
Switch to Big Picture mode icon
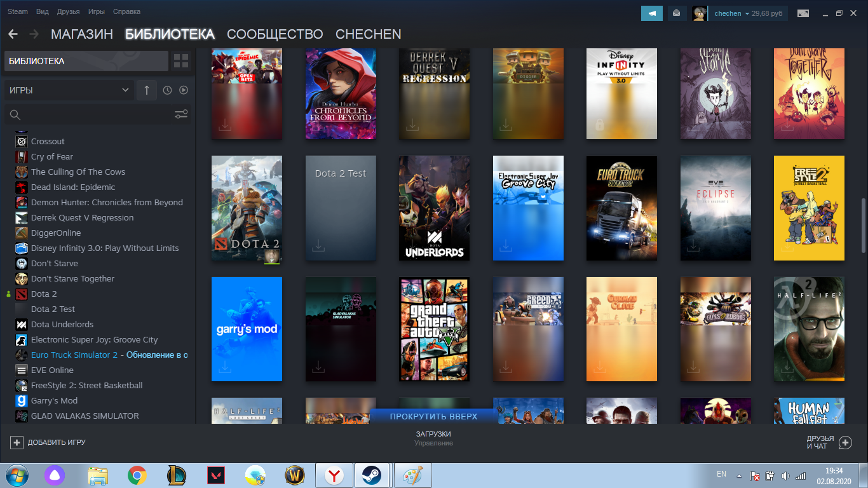pos(803,13)
